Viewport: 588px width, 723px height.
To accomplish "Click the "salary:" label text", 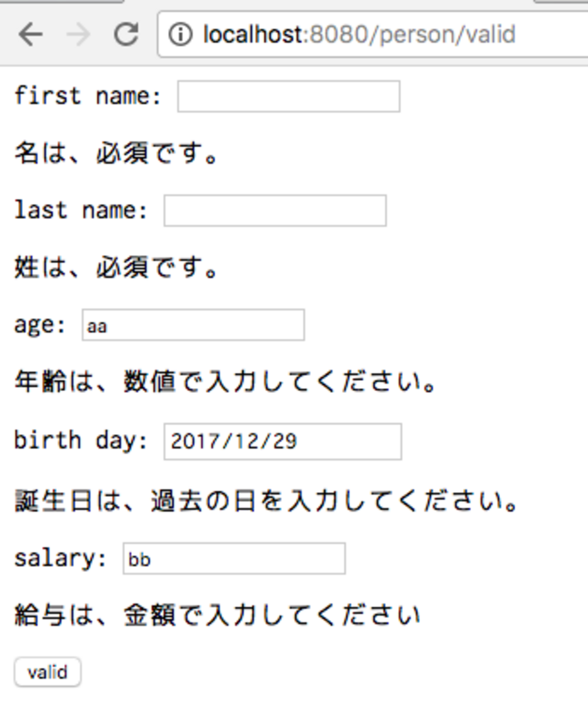I will pyautogui.click(x=60, y=558).
